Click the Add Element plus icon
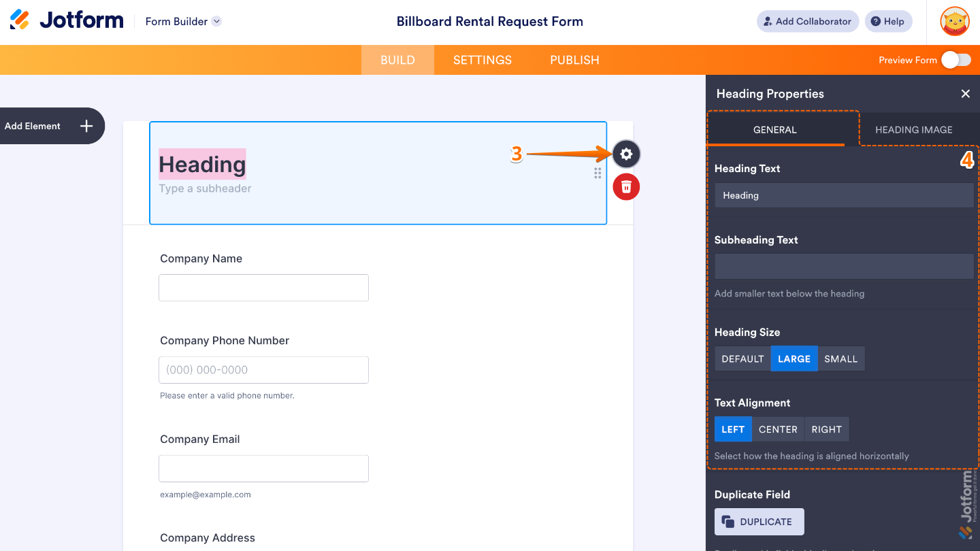This screenshot has height=551, width=980. tap(86, 126)
